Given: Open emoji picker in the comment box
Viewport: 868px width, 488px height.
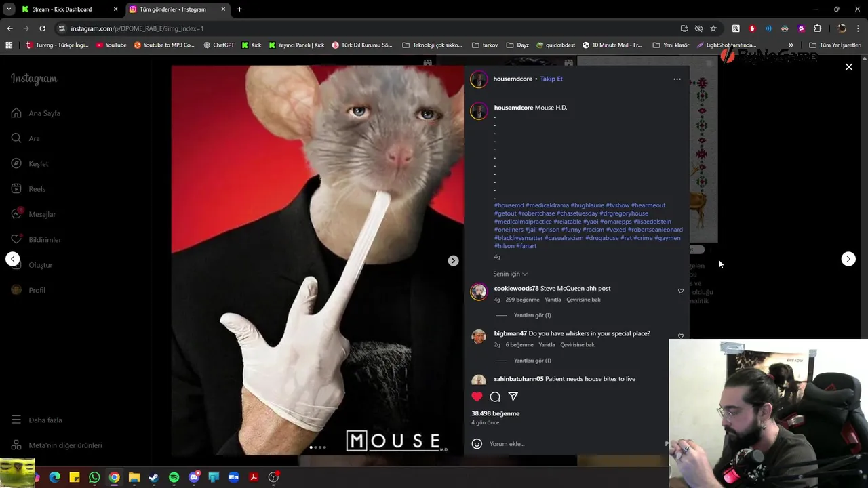Looking at the screenshot, I should click(x=477, y=443).
